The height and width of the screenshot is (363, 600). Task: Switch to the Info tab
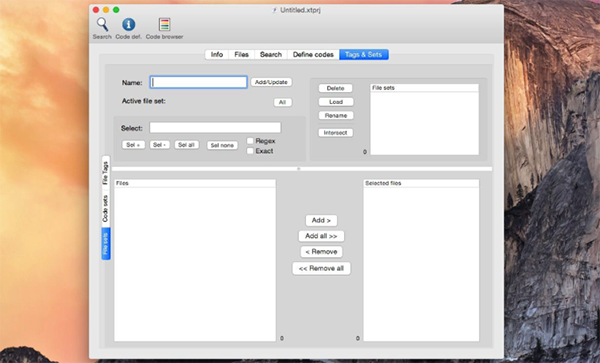[217, 55]
